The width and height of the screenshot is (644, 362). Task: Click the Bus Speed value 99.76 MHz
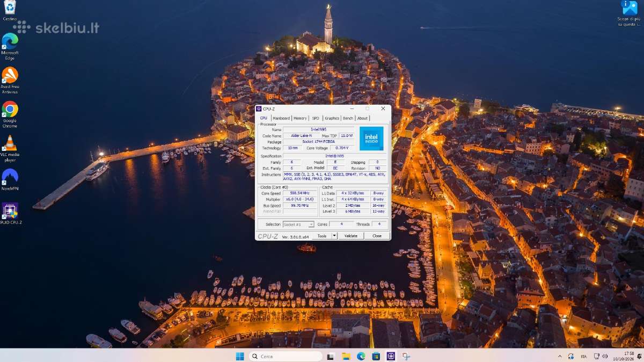point(300,205)
